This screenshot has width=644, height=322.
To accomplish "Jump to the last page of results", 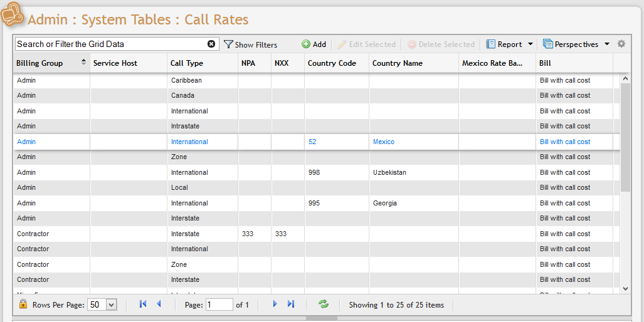I will (291, 304).
